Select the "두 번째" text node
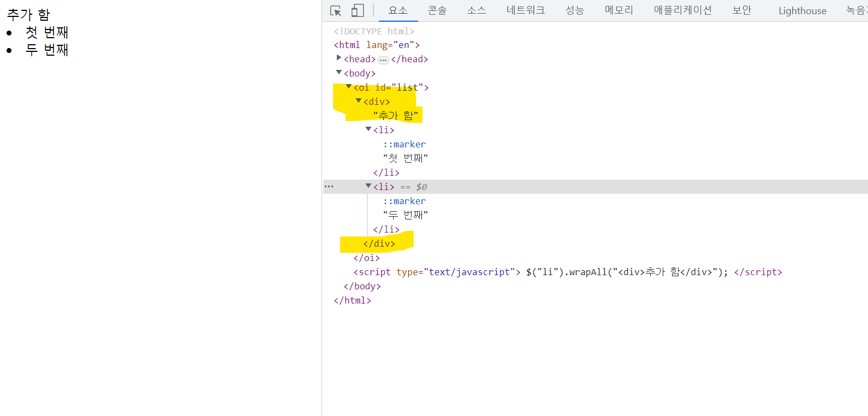 [x=406, y=215]
